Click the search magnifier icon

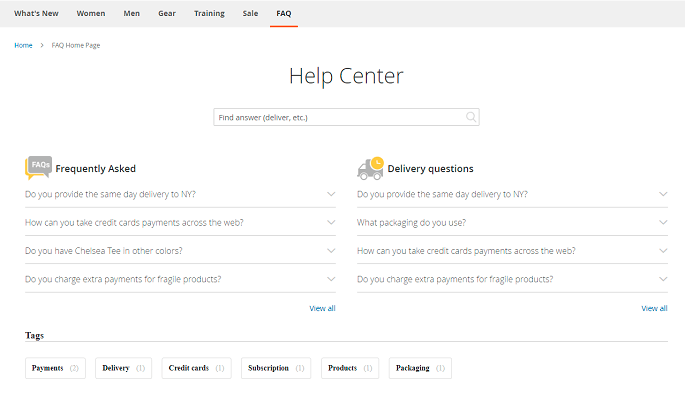point(471,117)
